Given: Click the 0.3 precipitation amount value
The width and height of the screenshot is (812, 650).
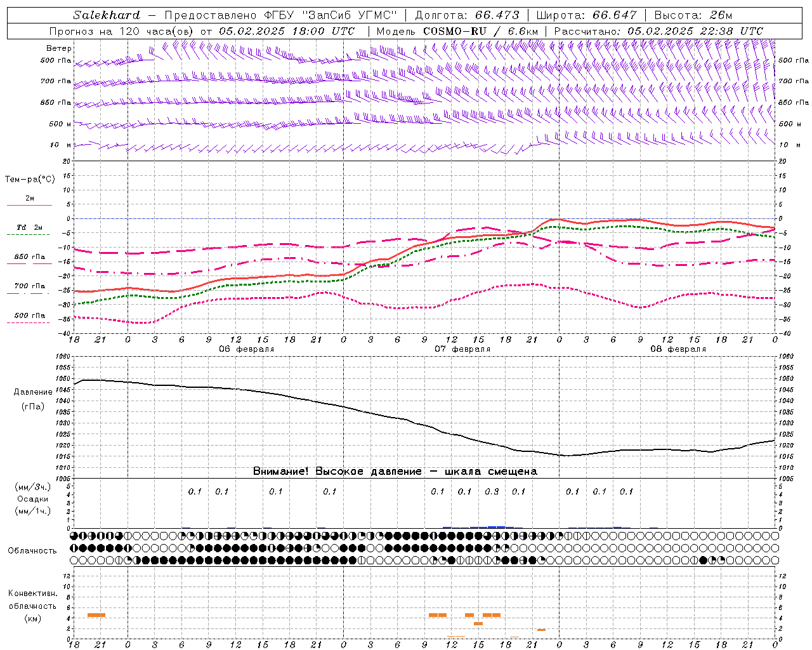Looking at the screenshot, I should (x=492, y=491).
